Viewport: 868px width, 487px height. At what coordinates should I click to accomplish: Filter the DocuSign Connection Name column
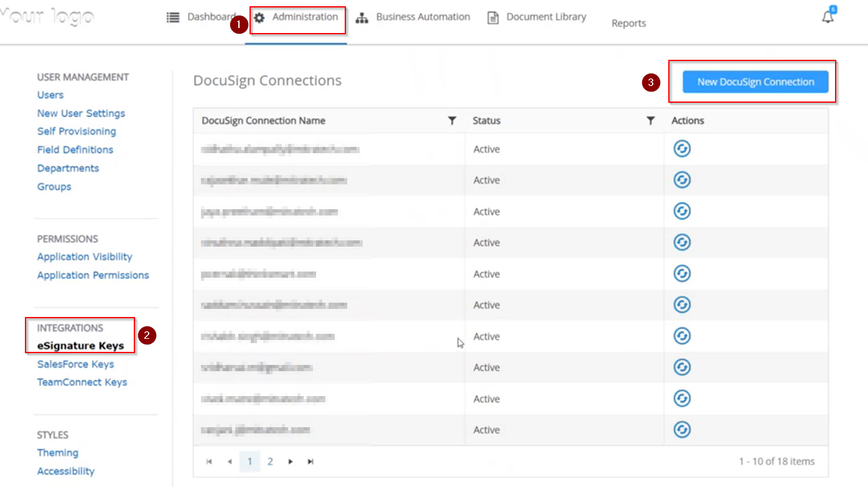(x=452, y=121)
